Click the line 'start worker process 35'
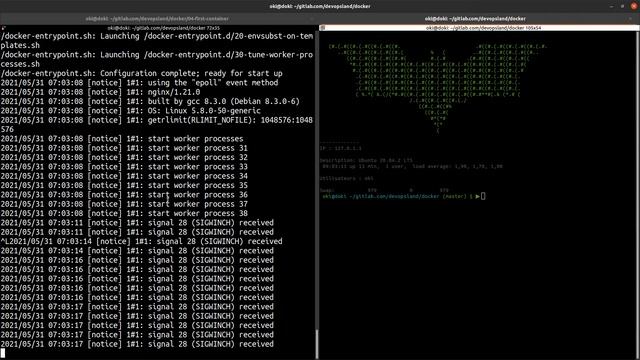 point(124,186)
